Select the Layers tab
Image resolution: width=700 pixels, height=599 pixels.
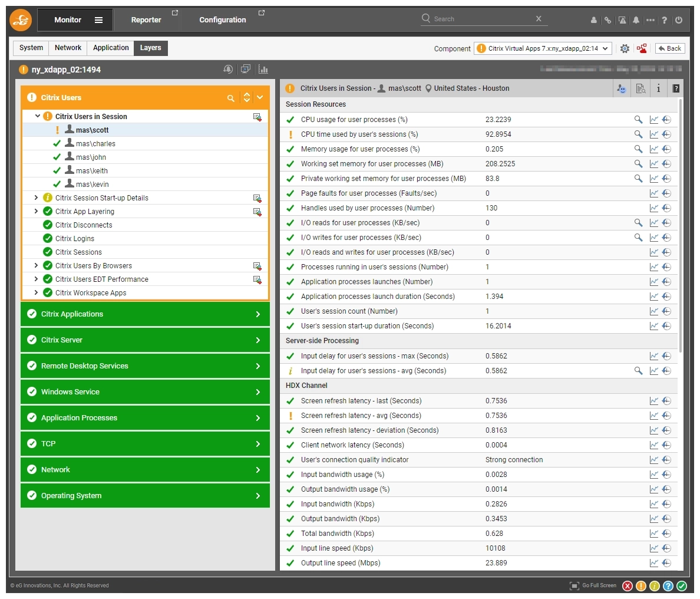point(150,48)
